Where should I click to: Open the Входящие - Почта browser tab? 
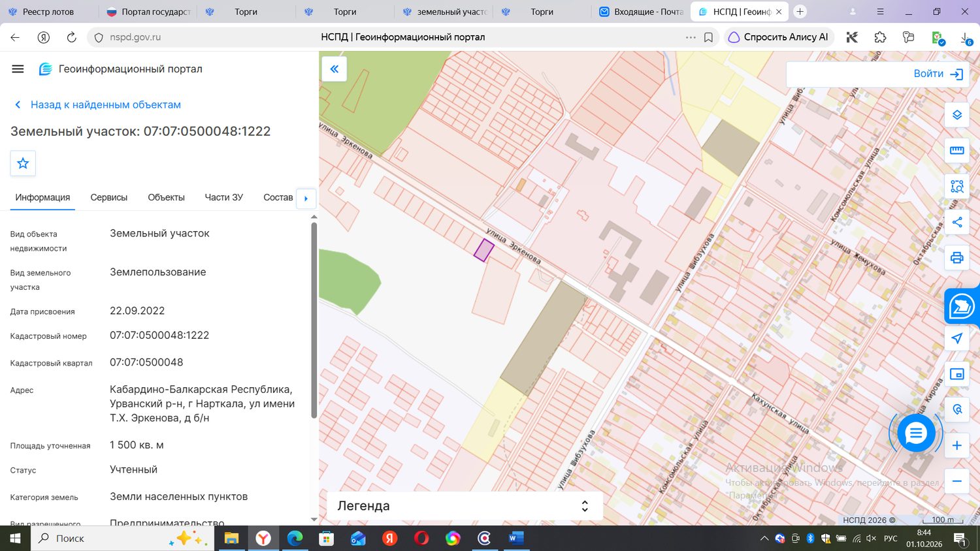642,12
